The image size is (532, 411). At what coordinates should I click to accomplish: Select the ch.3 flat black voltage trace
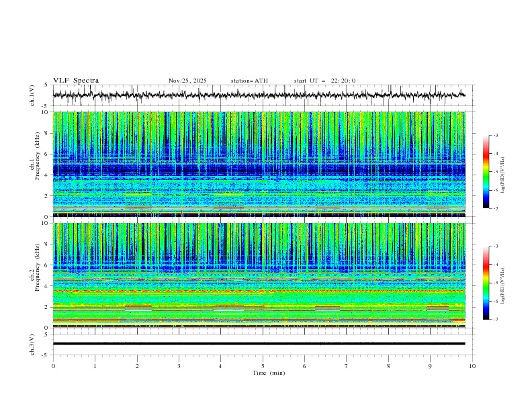[x=259, y=344]
